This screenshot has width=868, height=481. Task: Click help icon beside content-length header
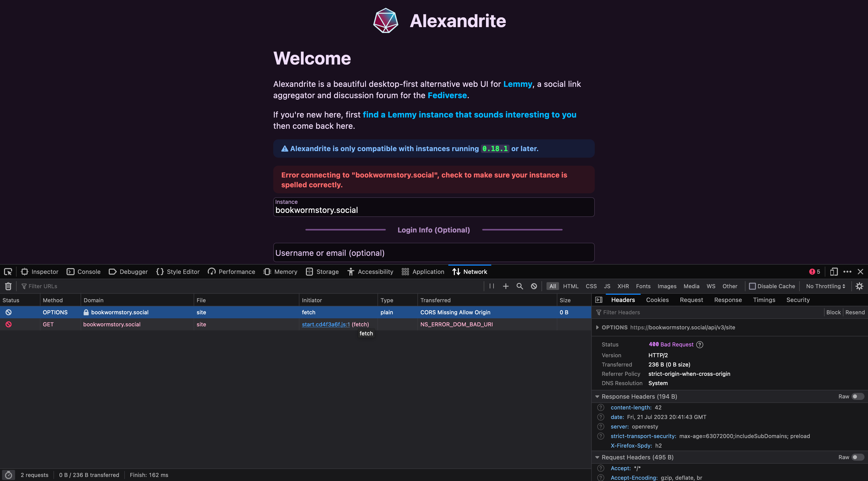tap(601, 408)
